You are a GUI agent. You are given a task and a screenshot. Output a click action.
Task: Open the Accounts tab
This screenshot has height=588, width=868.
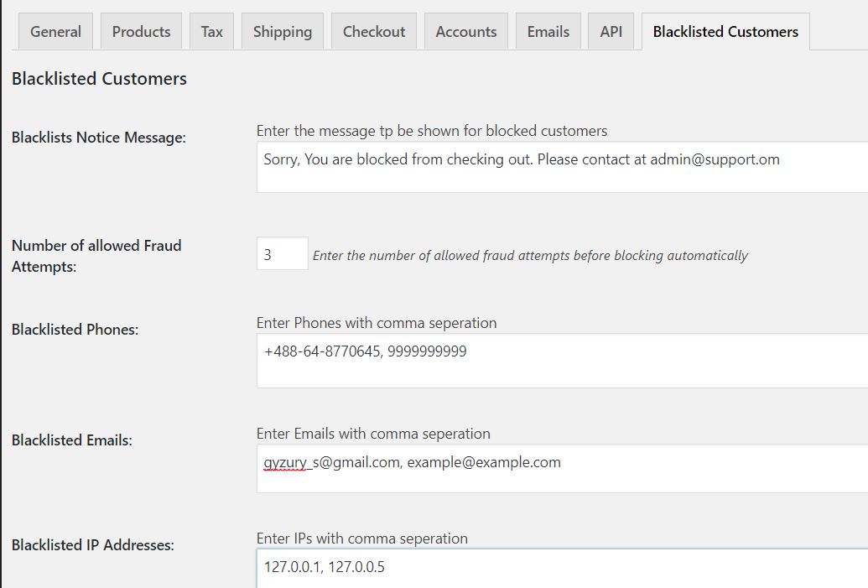point(466,32)
